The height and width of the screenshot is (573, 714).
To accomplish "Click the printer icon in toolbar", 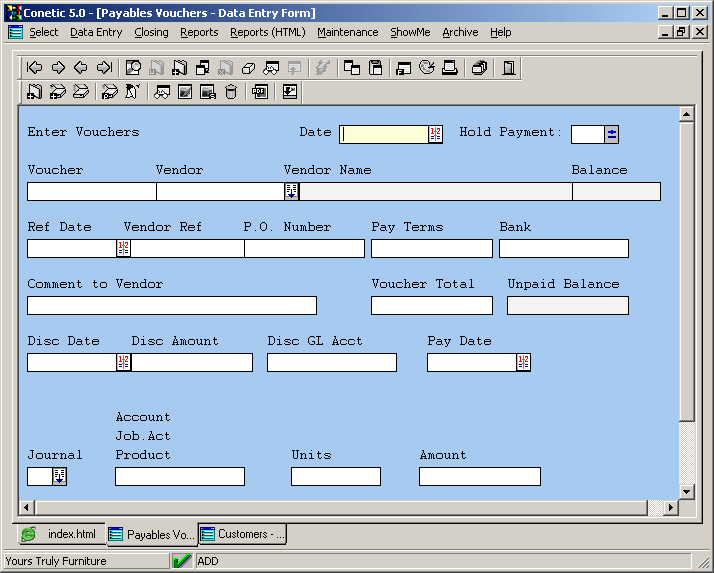I will tap(450, 68).
